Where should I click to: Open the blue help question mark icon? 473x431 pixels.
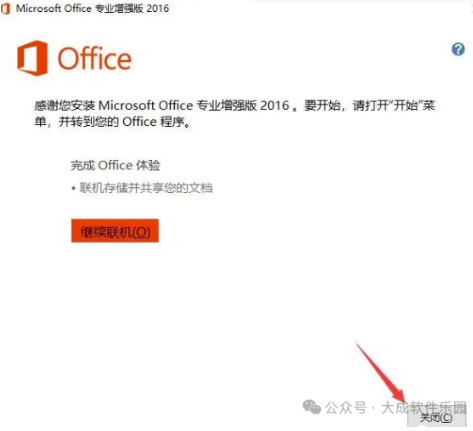point(458,49)
